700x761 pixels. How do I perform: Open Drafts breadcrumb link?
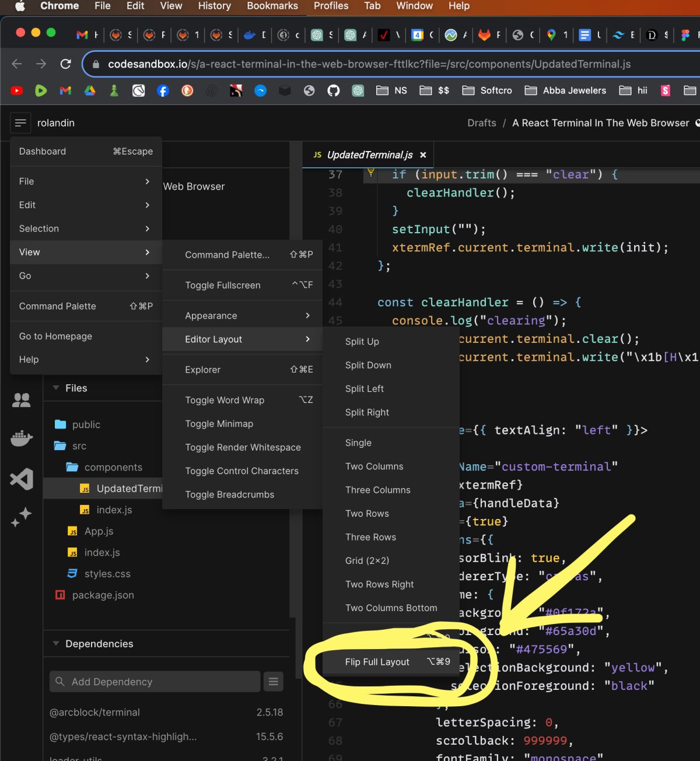tap(482, 123)
